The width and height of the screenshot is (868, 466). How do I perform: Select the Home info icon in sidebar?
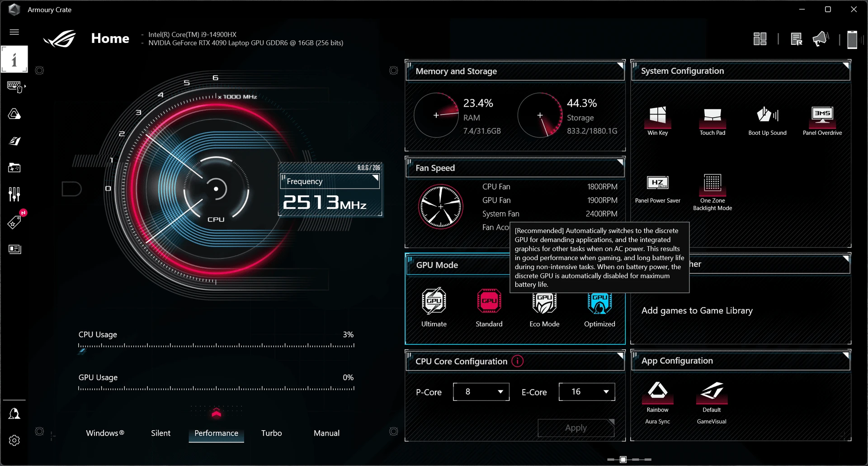point(14,59)
